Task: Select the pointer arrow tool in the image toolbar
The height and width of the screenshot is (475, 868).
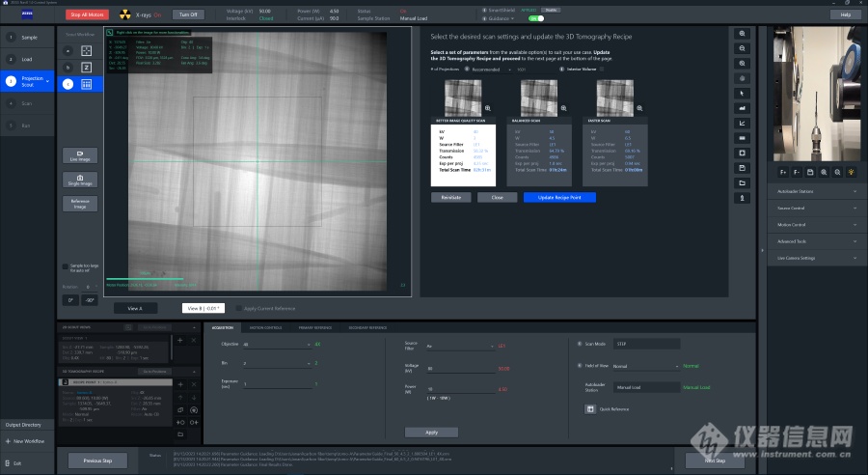Action: coord(742,93)
